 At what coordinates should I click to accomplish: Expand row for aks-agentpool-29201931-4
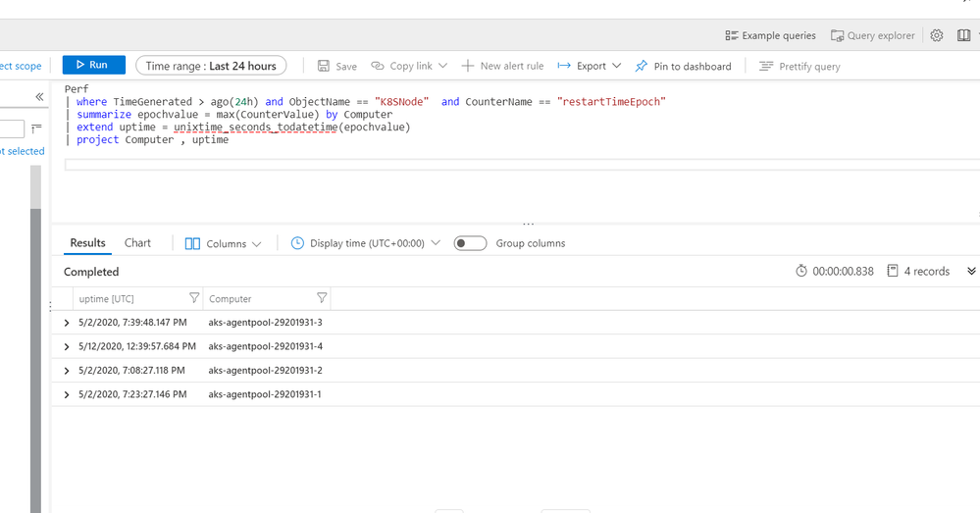pos(67,347)
